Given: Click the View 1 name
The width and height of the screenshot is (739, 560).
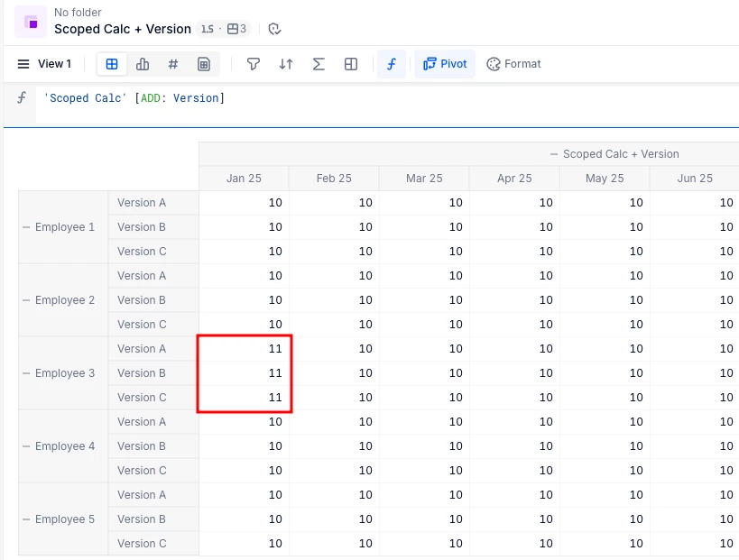Looking at the screenshot, I should pos(55,64).
